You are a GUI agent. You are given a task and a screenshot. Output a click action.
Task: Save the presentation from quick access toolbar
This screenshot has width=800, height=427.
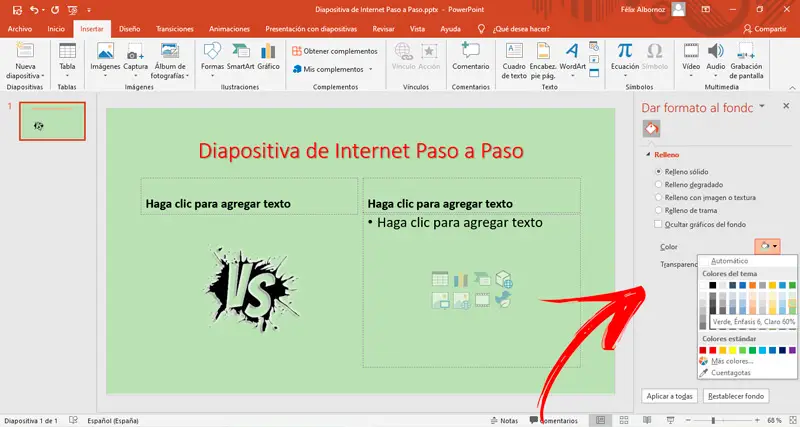point(17,10)
